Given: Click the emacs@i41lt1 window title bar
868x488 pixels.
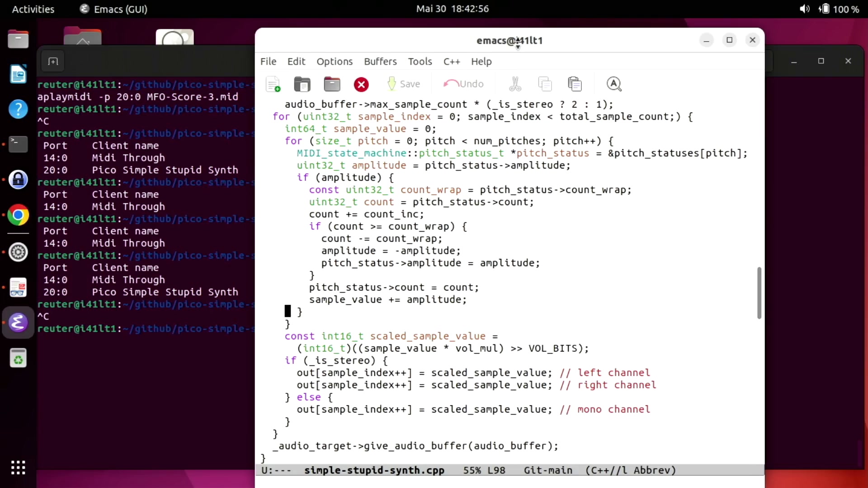Looking at the screenshot, I should pos(509,40).
